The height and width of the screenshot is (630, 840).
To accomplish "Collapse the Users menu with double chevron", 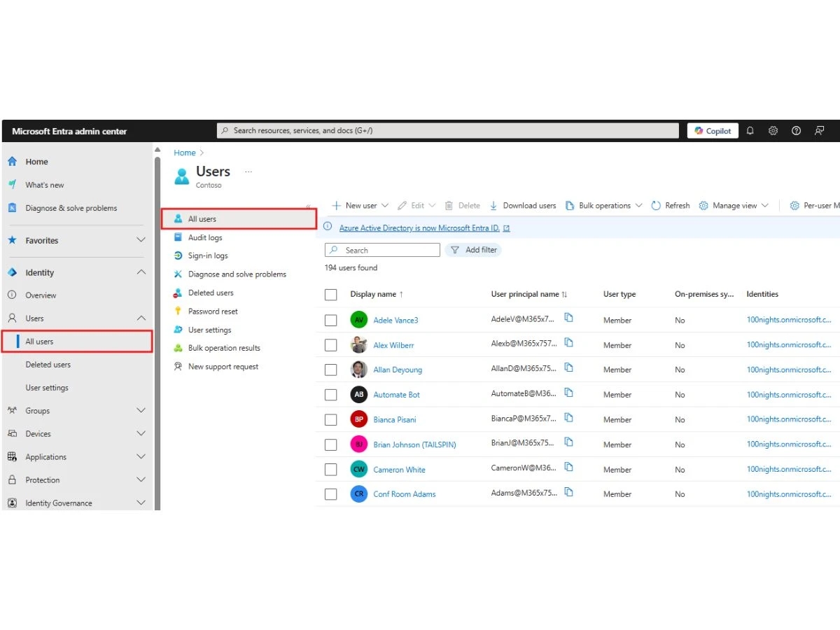I will pyautogui.click(x=308, y=207).
